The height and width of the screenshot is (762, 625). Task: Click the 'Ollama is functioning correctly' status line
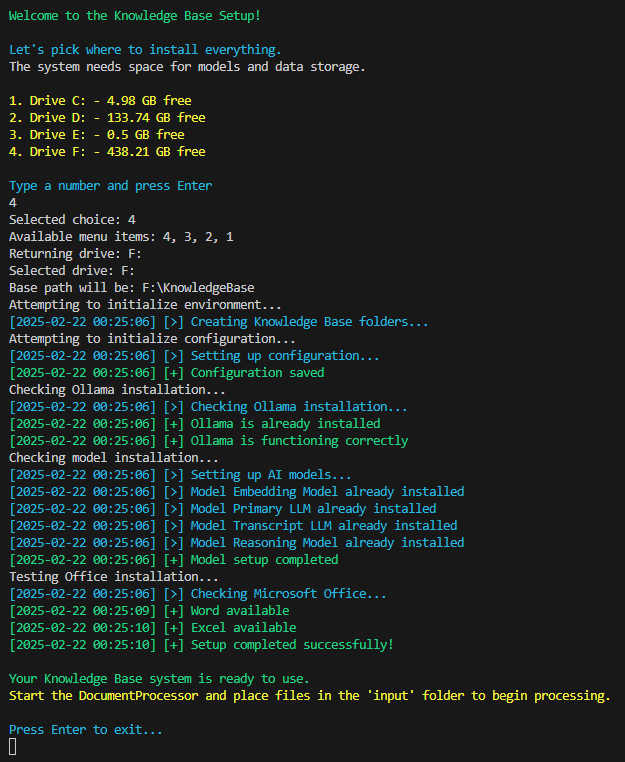click(x=299, y=440)
